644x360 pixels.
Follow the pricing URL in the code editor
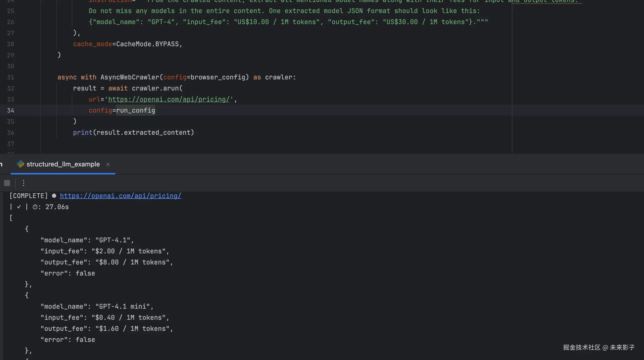tap(169, 99)
